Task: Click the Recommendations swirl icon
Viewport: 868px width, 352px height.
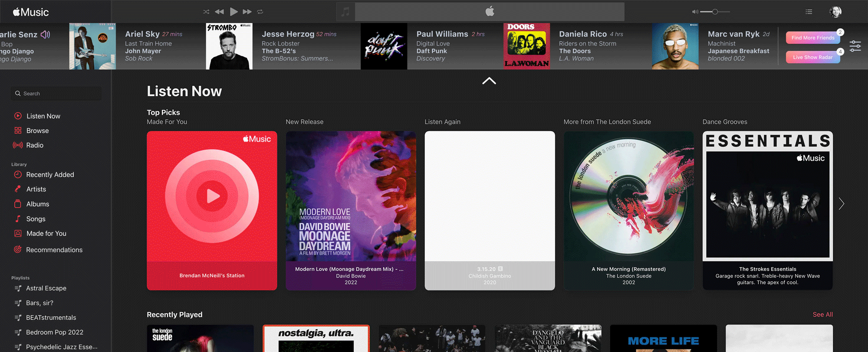Action: (x=18, y=249)
